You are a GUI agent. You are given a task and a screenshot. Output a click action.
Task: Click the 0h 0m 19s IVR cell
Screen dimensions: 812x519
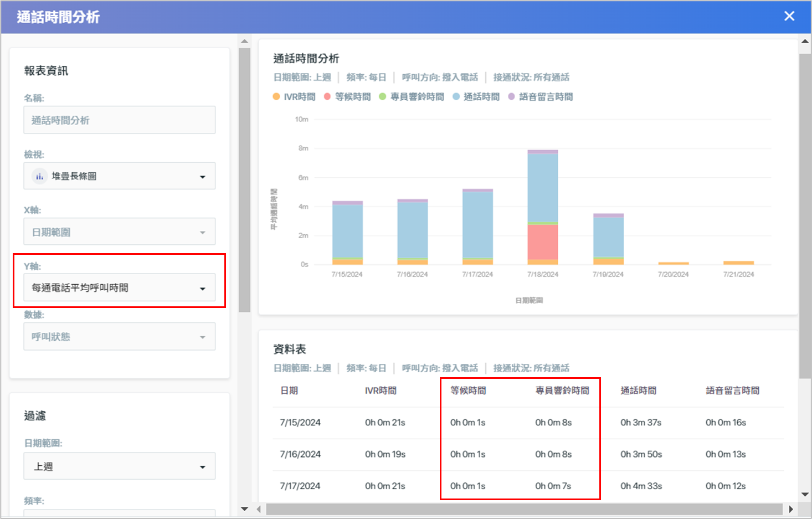[x=385, y=454]
